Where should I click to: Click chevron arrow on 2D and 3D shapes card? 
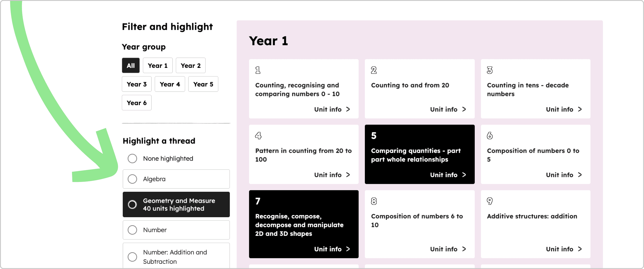pos(348,249)
